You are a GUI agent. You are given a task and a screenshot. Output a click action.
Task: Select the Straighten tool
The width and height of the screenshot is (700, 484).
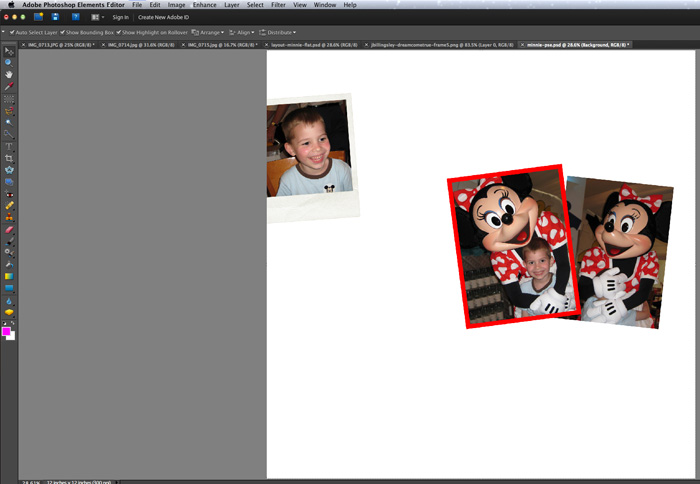[x=8, y=182]
